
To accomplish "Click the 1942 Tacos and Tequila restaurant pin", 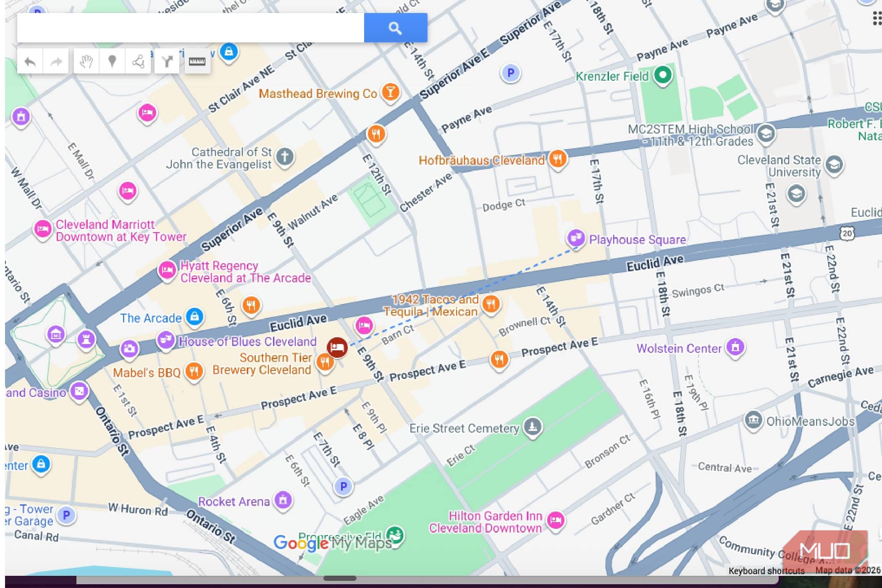I will click(x=491, y=304).
